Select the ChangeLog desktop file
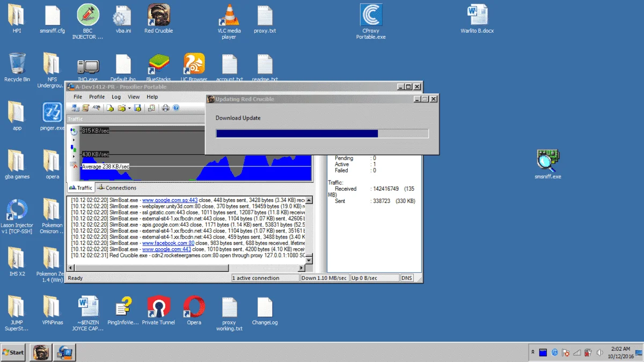The image size is (644, 362). click(265, 311)
